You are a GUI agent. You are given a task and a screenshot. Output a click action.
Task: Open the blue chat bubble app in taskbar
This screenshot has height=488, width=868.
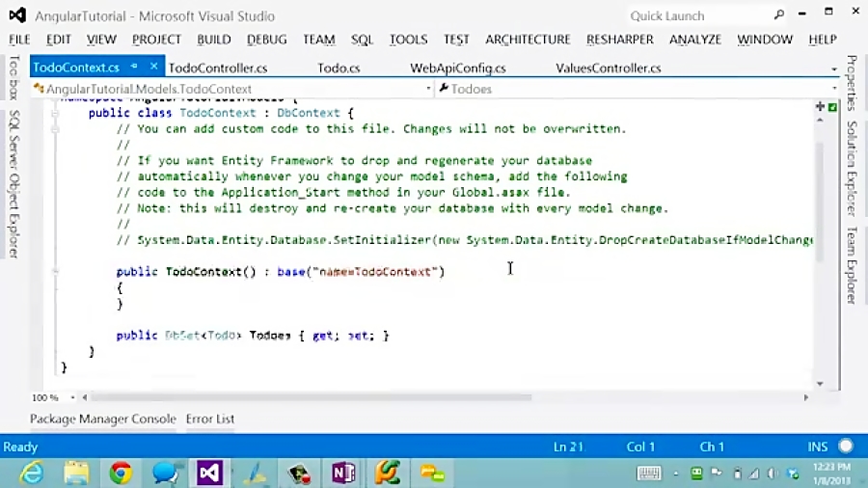[166, 474]
